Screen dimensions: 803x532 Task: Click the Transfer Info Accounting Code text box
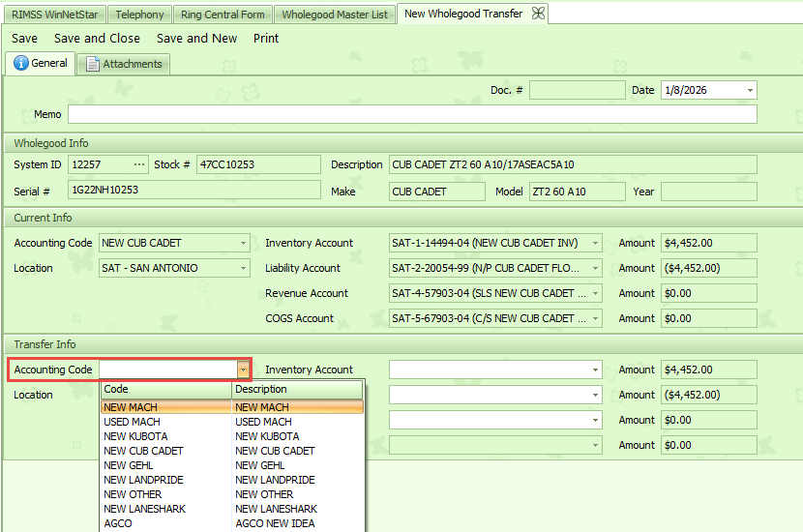[168, 369]
